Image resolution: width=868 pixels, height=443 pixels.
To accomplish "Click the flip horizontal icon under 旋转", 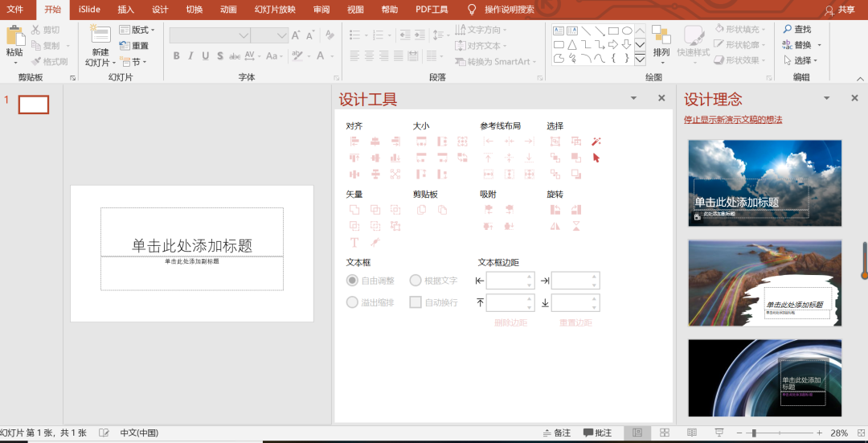I will 555,226.
